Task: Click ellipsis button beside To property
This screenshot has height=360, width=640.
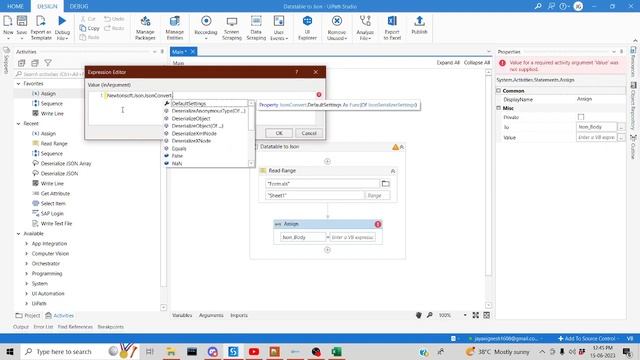Action: (621, 127)
